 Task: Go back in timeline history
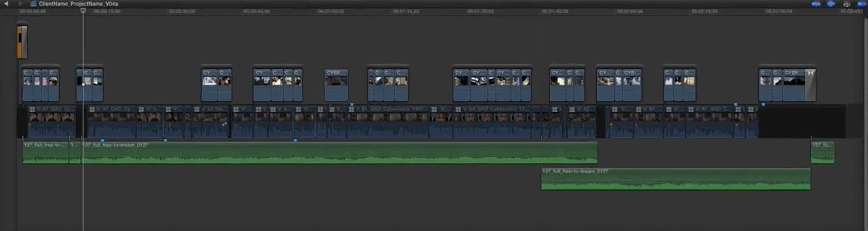(x=6, y=3)
